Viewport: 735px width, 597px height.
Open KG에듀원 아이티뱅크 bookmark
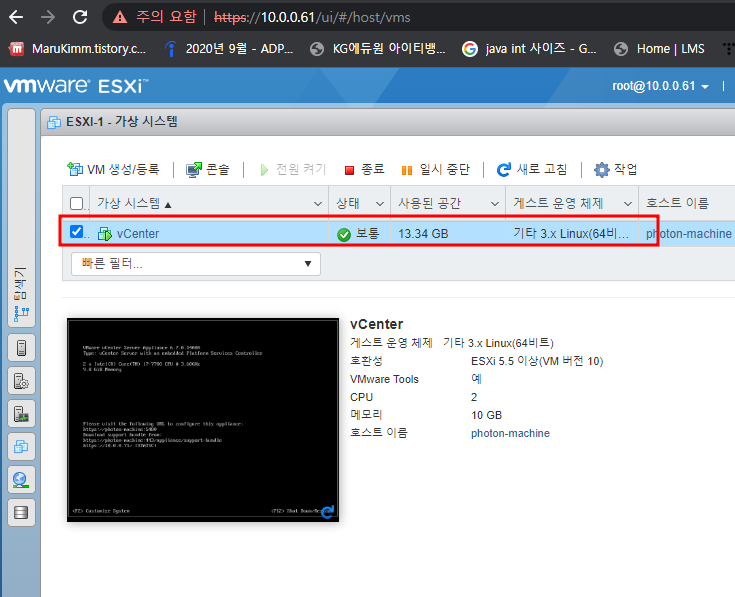click(x=378, y=49)
